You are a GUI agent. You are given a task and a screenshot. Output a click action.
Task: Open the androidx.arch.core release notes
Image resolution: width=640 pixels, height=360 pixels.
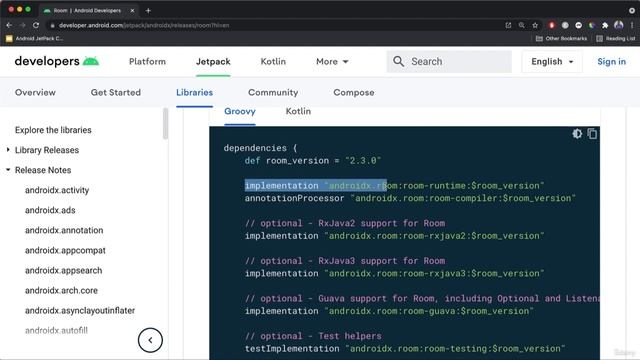(61, 291)
